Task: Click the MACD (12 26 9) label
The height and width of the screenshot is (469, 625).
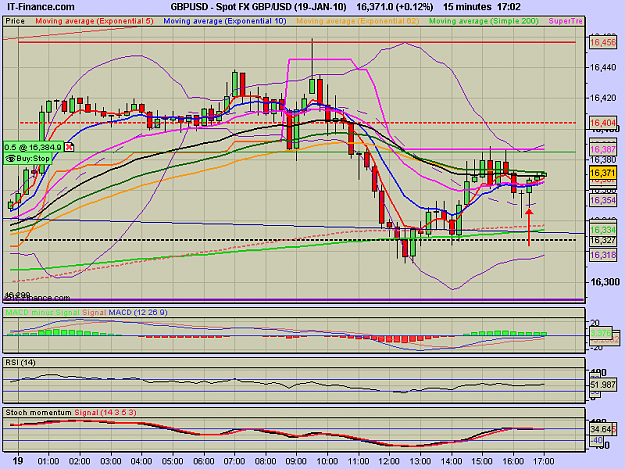Action: [x=138, y=313]
